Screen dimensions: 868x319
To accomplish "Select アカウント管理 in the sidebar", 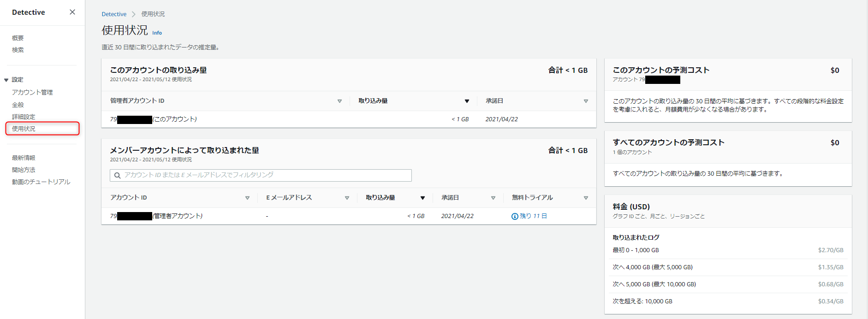I will point(32,92).
